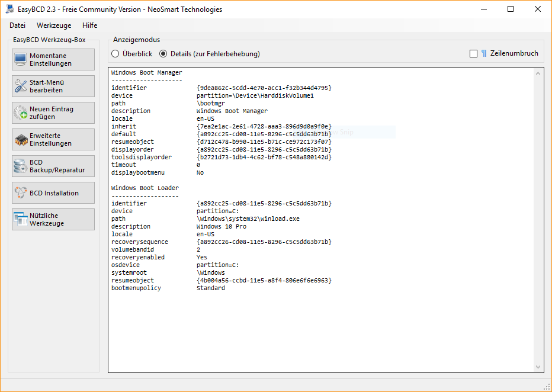Select Details (zur Fehlerbehebung) radio option
Viewport: 552px width, 392px height.
click(x=210, y=54)
